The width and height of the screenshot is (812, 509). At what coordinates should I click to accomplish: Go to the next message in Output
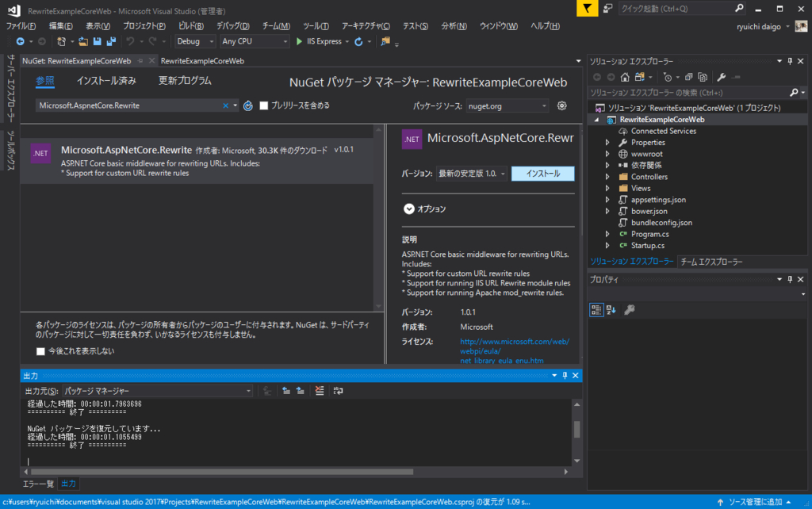(x=301, y=391)
